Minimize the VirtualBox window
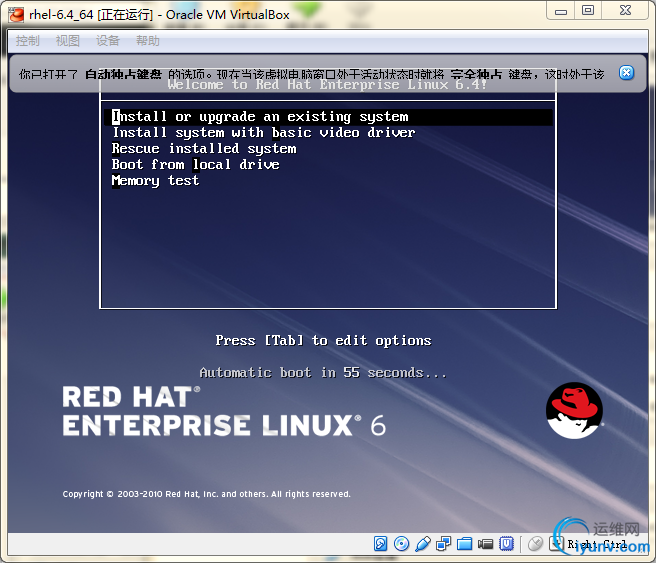Viewport: 656px width, 563px height. 561,11
